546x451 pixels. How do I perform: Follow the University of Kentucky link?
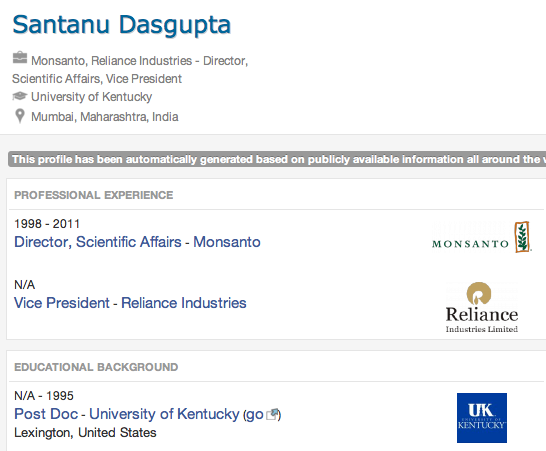164,414
